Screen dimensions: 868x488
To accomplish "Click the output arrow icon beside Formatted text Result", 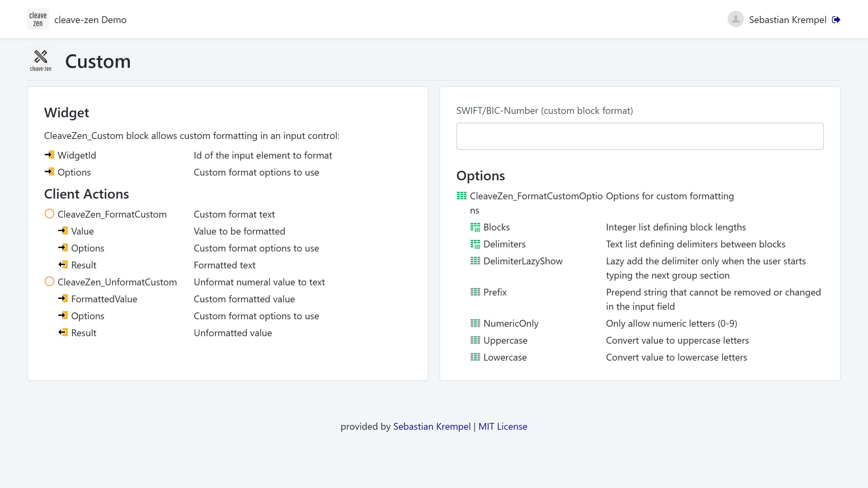I will tap(63, 265).
